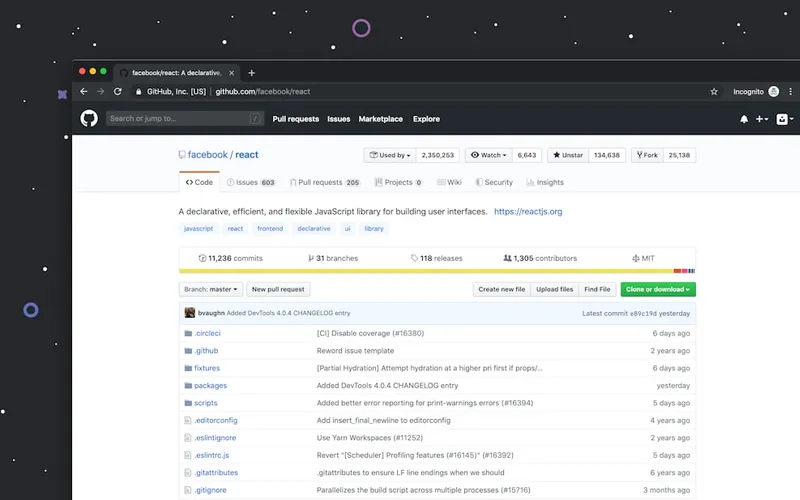Click the browser address bar URL
Image resolution: width=800 pixels, height=500 pixels.
(263, 92)
